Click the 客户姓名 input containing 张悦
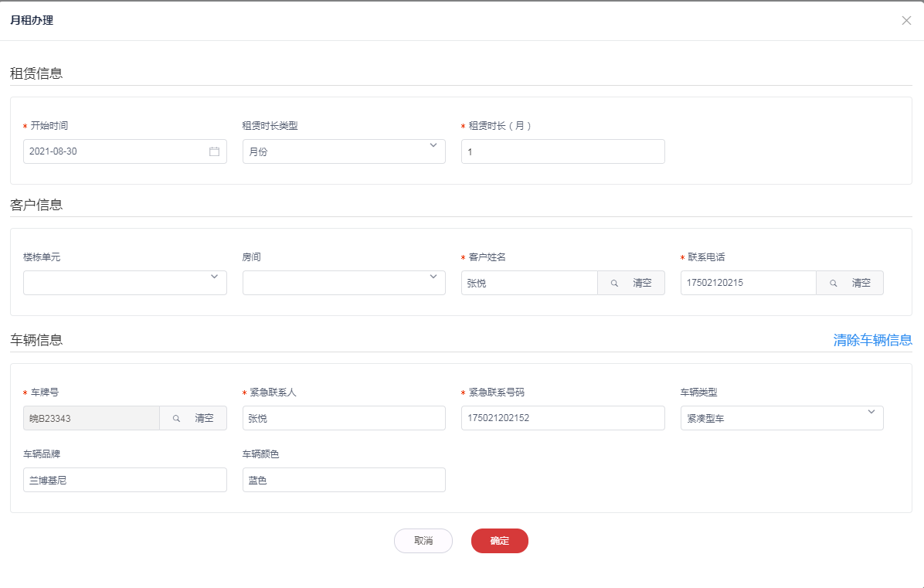This screenshot has width=924, height=588. pyautogui.click(x=529, y=283)
